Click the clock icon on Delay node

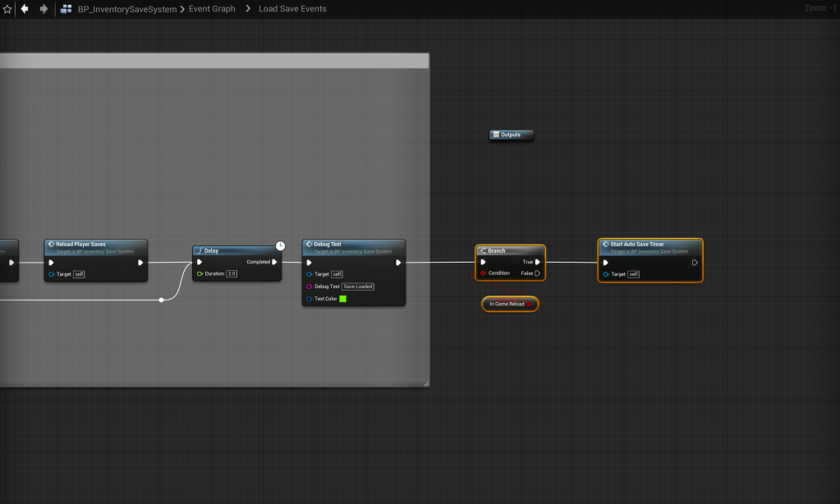tap(280, 245)
